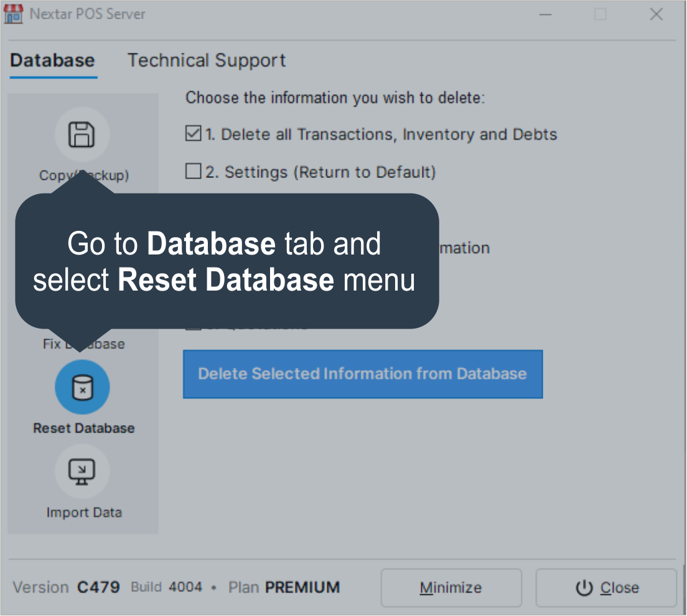Open the Technical Support tab
This screenshot has height=616, width=687.
coord(207,60)
